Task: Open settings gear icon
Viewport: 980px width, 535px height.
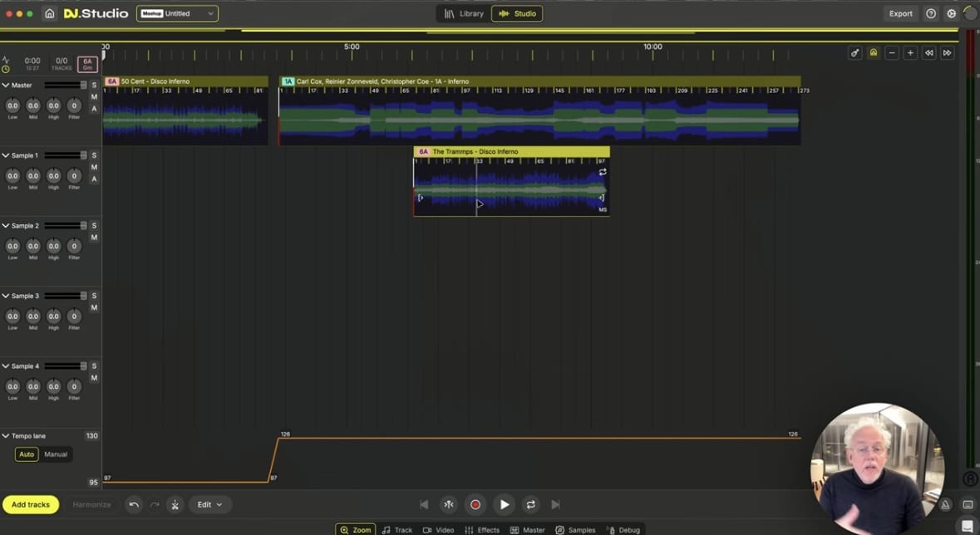Action: click(952, 13)
